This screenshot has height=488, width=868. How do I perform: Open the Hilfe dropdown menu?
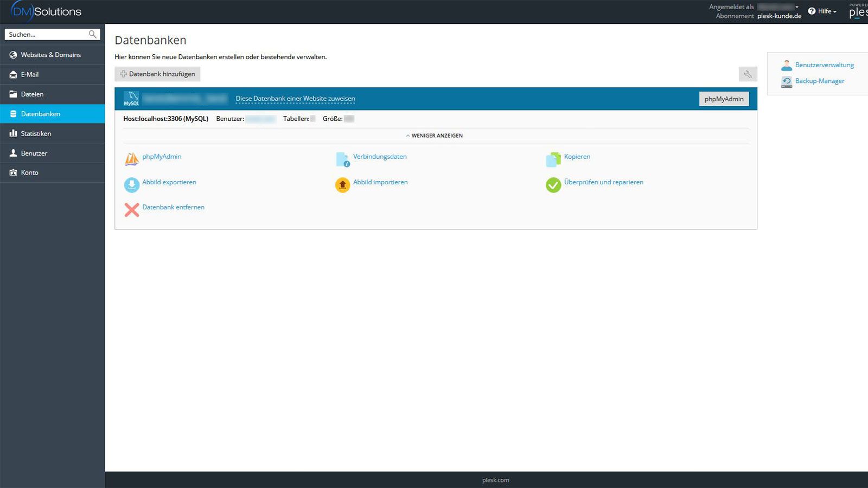tap(822, 11)
